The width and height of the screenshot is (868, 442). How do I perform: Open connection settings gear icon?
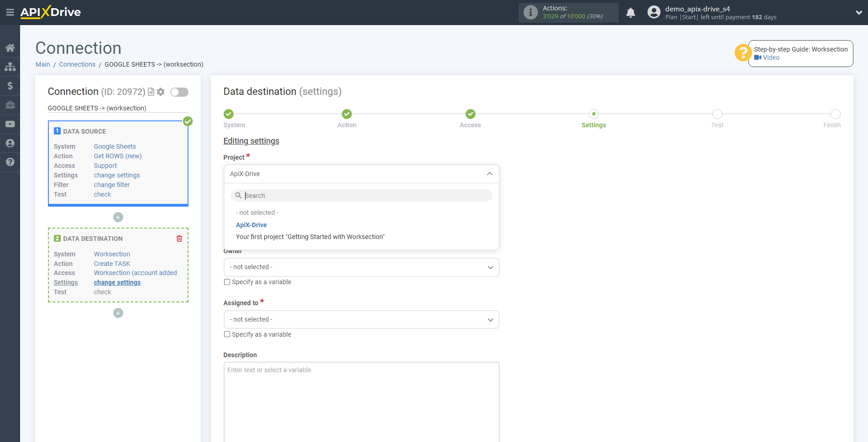pos(161,92)
